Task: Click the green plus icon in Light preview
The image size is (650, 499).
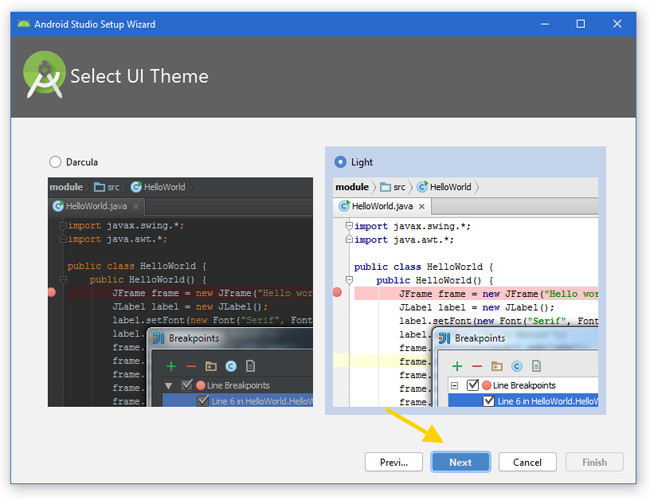Action: pyautogui.click(x=456, y=367)
